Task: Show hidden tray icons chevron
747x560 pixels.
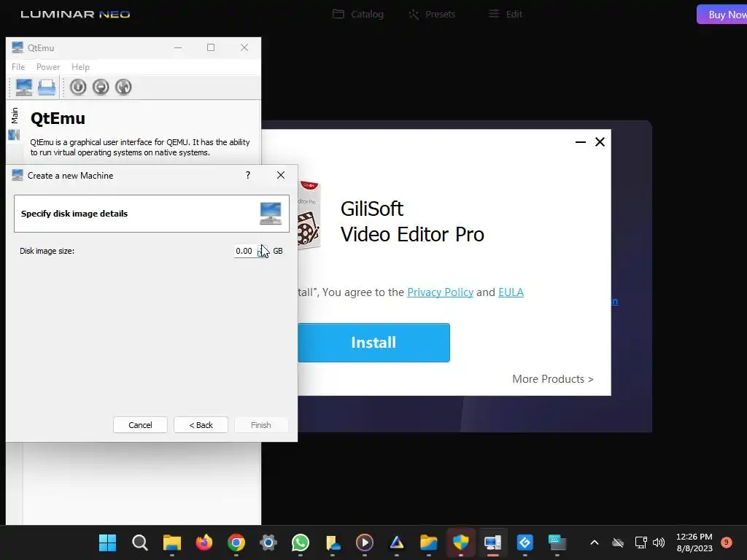Action: (594, 542)
